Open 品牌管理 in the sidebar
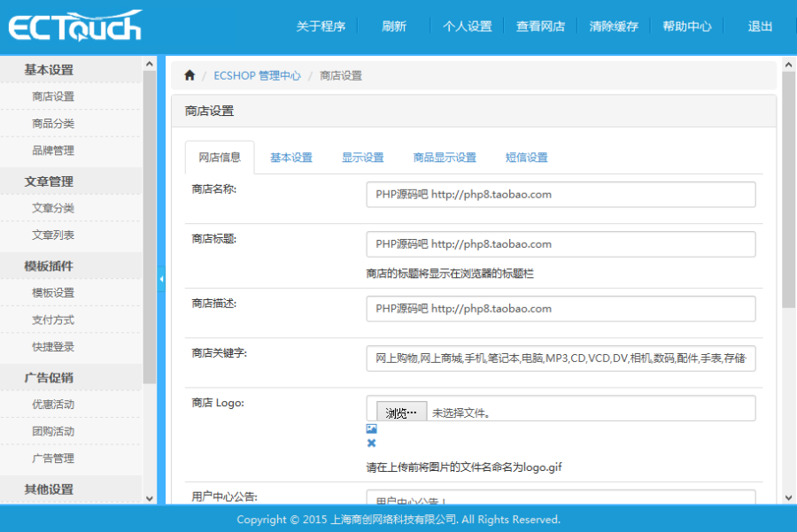Screen dimensions: 797x532 point(53,150)
